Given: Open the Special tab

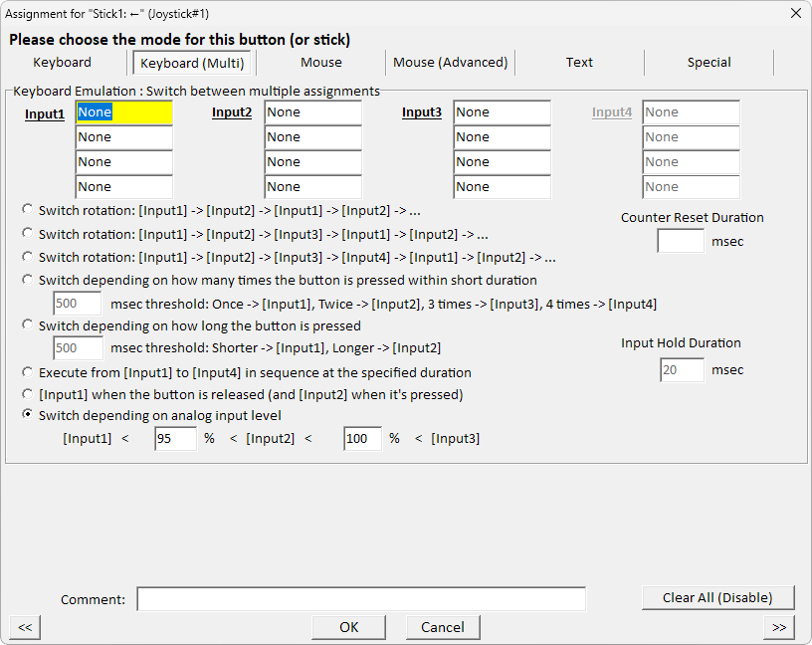Looking at the screenshot, I should (709, 62).
